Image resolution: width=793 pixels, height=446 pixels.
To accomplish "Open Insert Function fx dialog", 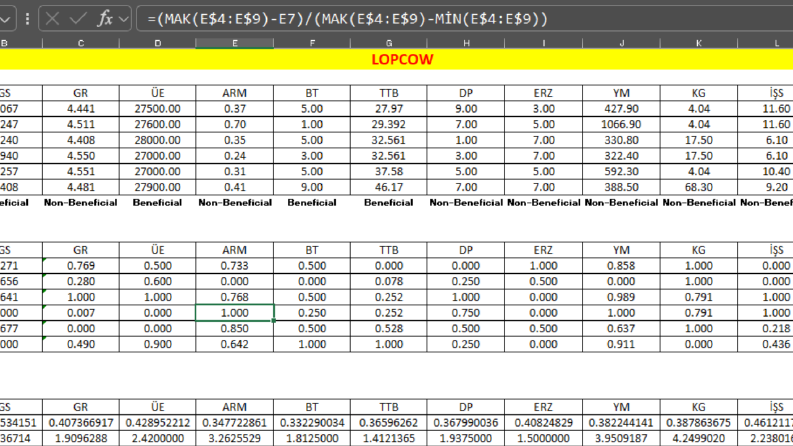I will point(105,19).
